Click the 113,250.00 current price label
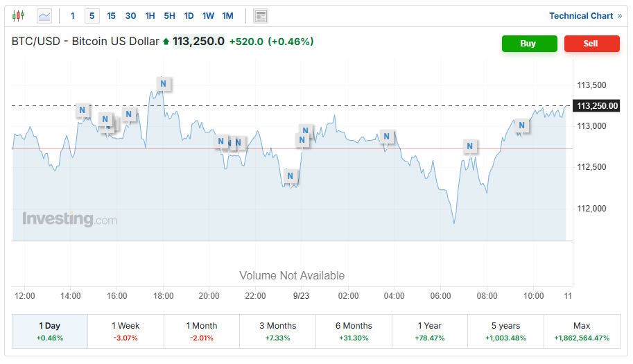633x364 pixels. click(597, 106)
